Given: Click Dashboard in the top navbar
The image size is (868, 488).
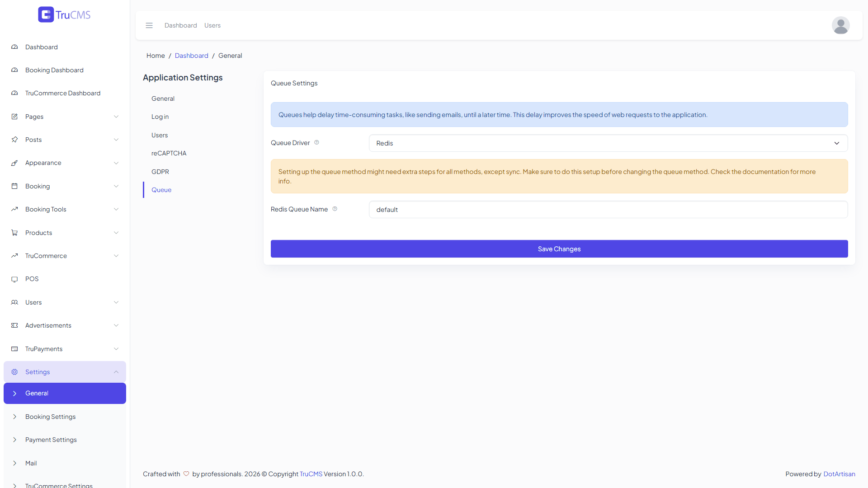Looking at the screenshot, I should (x=181, y=25).
